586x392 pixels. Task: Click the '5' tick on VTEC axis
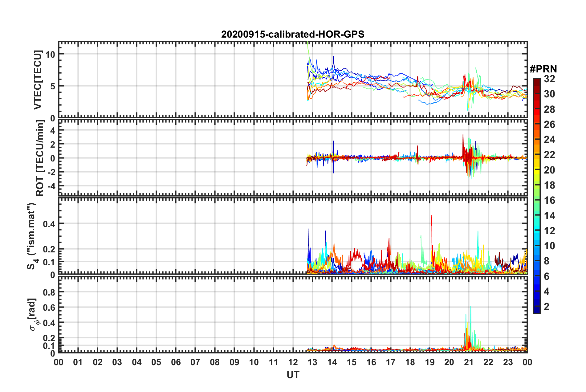(x=53, y=86)
